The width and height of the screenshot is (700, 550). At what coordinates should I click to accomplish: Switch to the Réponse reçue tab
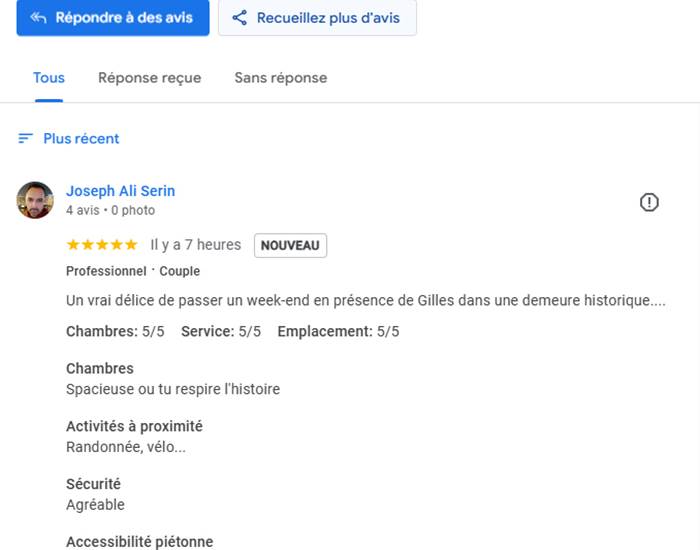pyautogui.click(x=149, y=78)
